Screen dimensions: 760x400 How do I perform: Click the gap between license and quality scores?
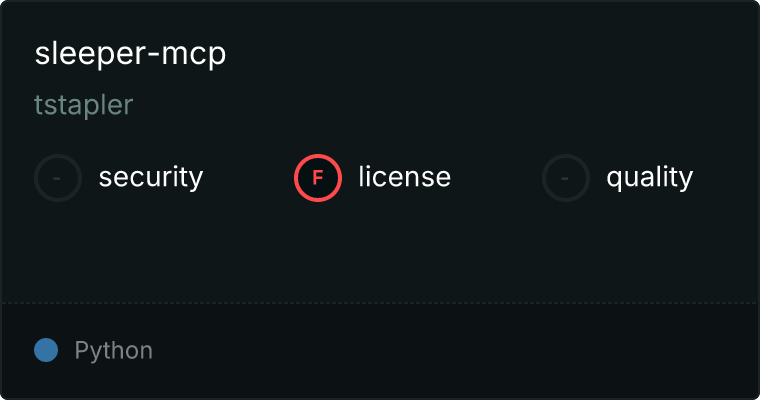click(x=496, y=178)
